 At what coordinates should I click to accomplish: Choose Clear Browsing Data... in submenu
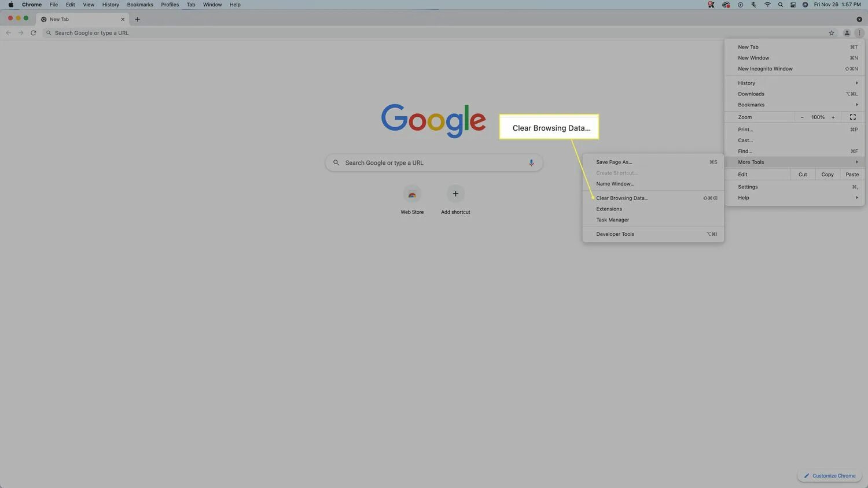tap(653, 198)
